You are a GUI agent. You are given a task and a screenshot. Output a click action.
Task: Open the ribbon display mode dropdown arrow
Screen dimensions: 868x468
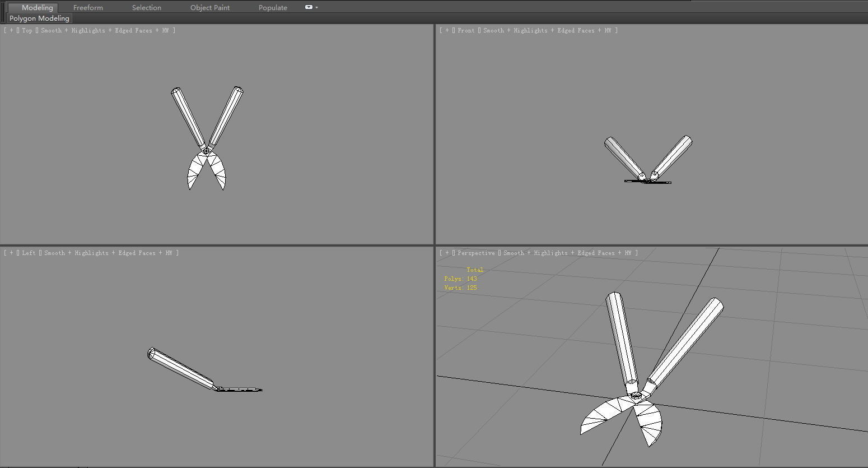[x=317, y=7]
